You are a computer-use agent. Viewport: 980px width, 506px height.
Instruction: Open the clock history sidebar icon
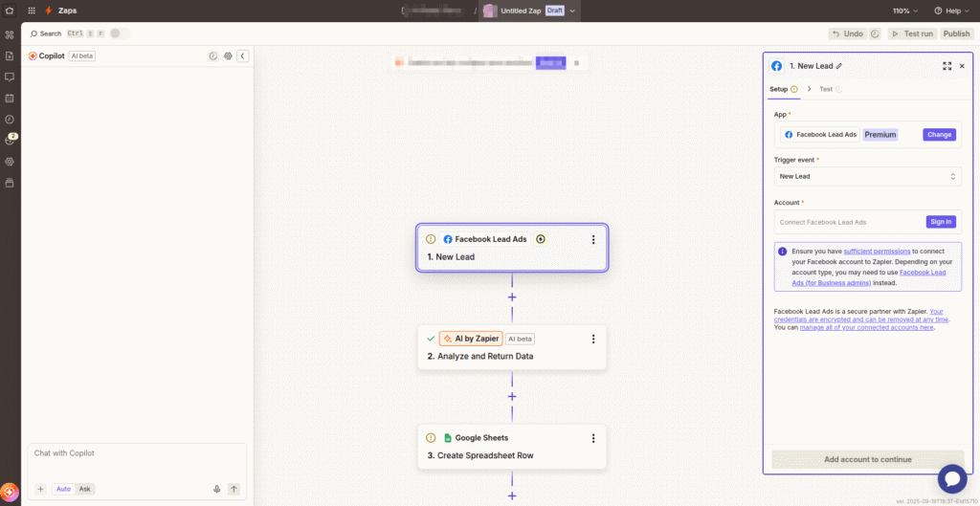click(10, 120)
